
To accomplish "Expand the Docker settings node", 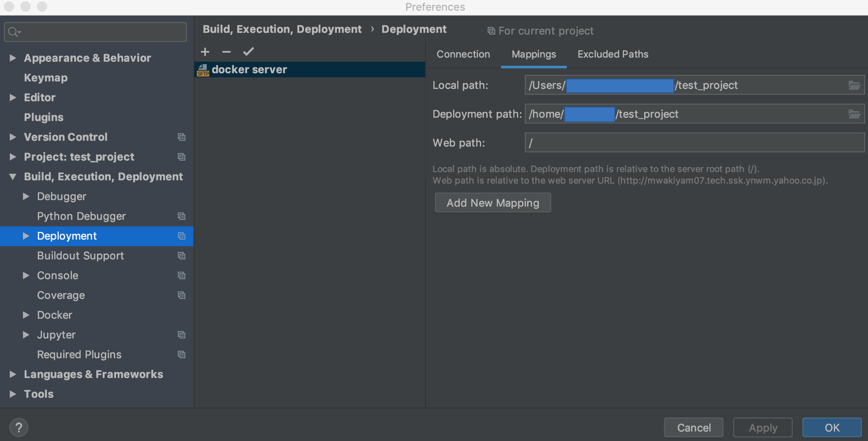I will coord(26,315).
